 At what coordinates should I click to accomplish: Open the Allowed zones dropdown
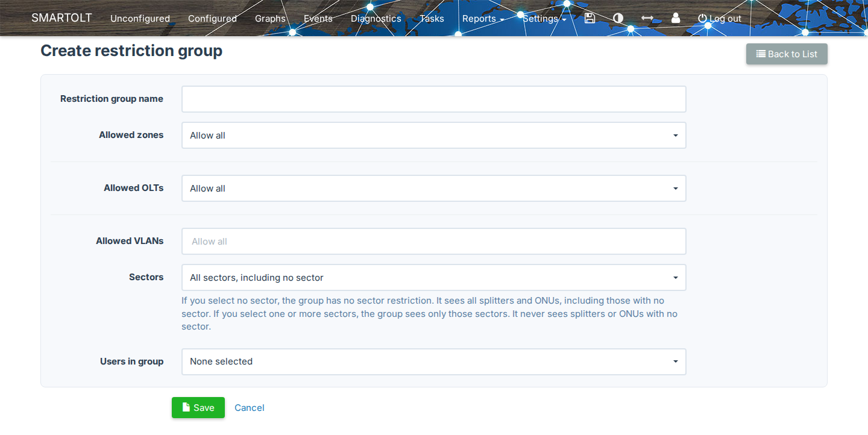[434, 135]
